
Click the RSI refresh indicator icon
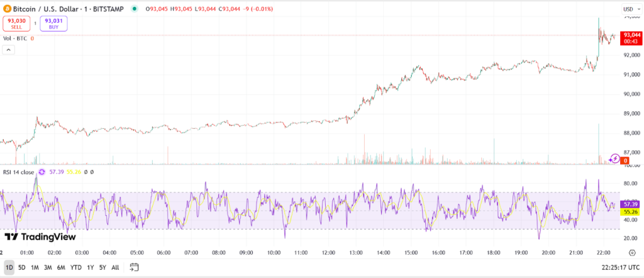pyautogui.click(x=42, y=171)
